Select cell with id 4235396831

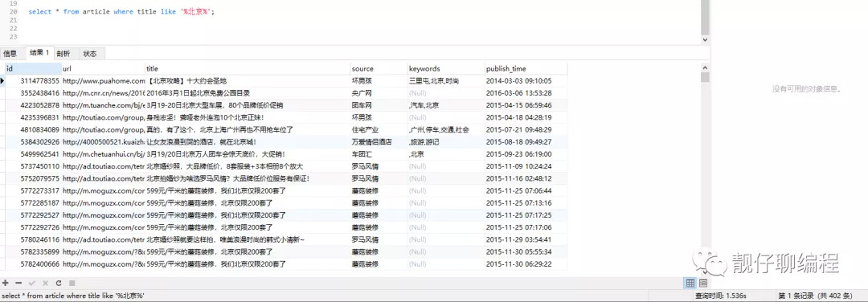point(33,117)
